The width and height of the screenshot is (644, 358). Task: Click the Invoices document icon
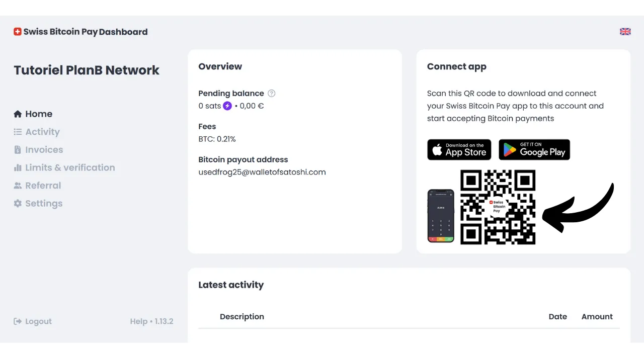coord(18,149)
